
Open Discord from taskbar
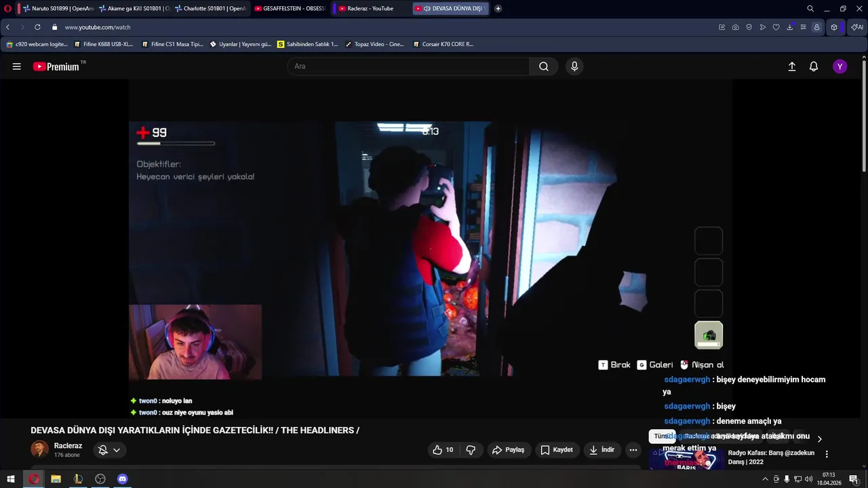123,479
